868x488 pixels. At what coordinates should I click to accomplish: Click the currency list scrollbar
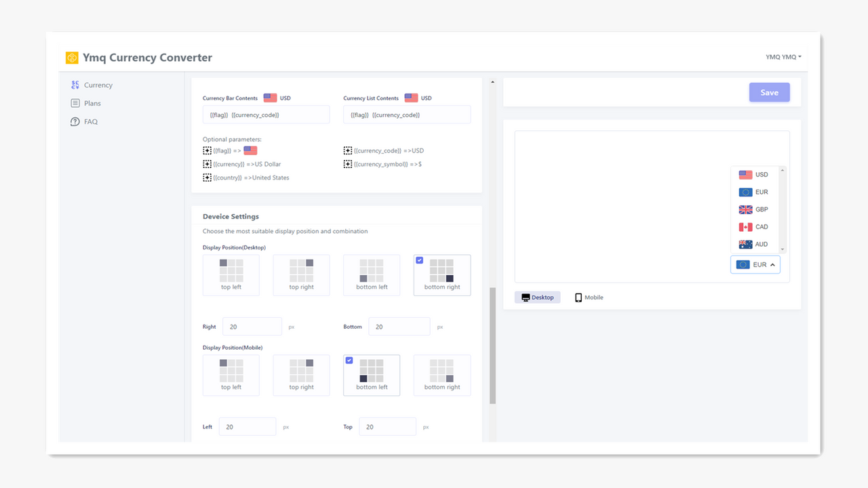(783, 210)
